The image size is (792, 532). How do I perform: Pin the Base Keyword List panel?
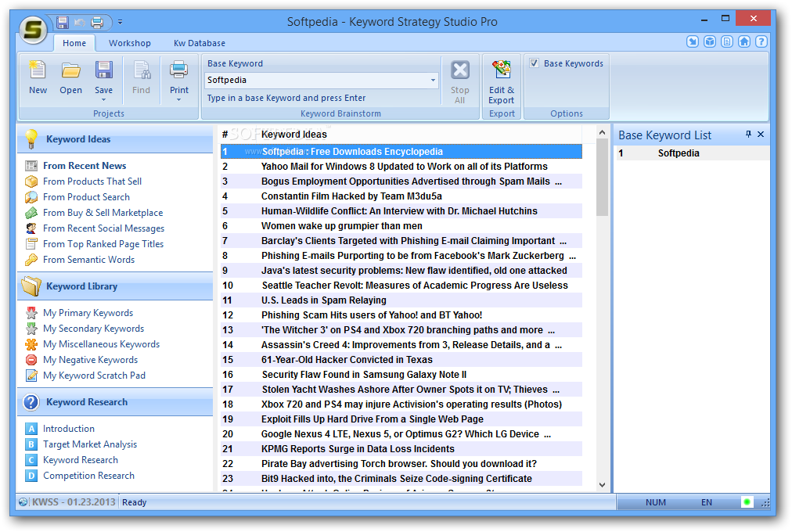click(748, 135)
